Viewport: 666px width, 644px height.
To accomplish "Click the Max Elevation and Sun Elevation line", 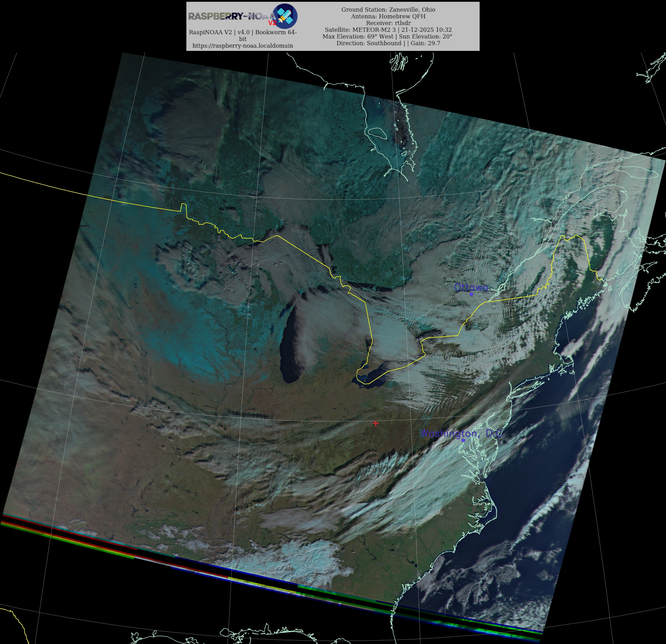I will [x=387, y=36].
